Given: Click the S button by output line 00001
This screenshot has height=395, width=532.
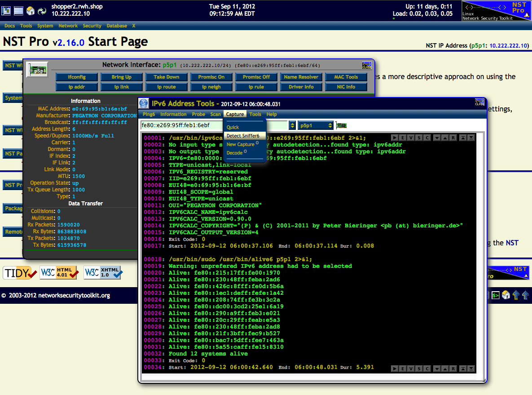Looking at the screenshot, I should pos(419,138).
